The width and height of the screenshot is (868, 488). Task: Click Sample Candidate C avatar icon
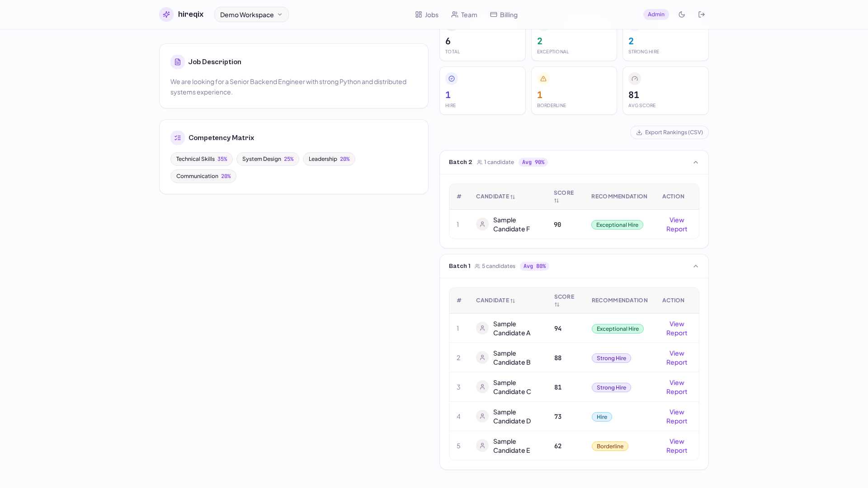482,387
